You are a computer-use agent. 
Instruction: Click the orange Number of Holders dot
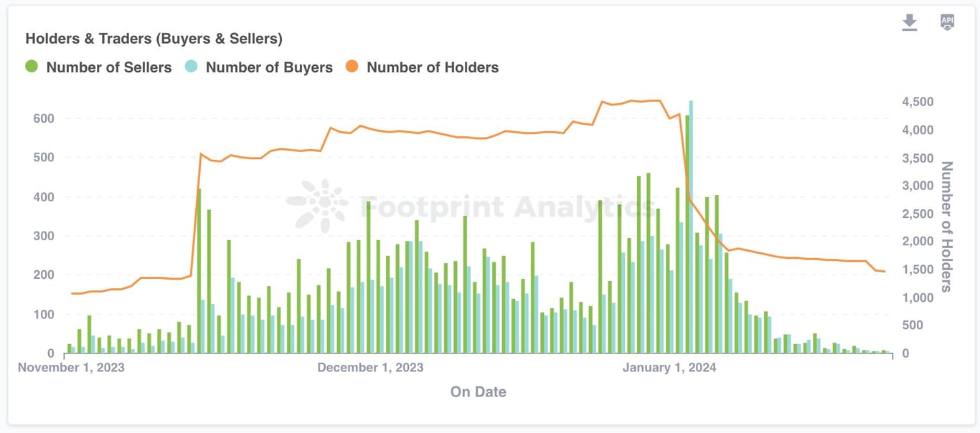coord(352,67)
